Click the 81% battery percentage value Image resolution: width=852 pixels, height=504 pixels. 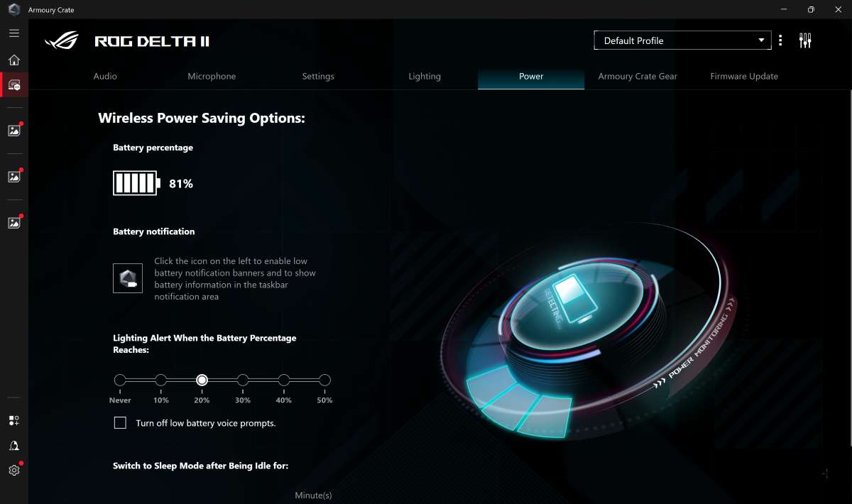pos(181,183)
